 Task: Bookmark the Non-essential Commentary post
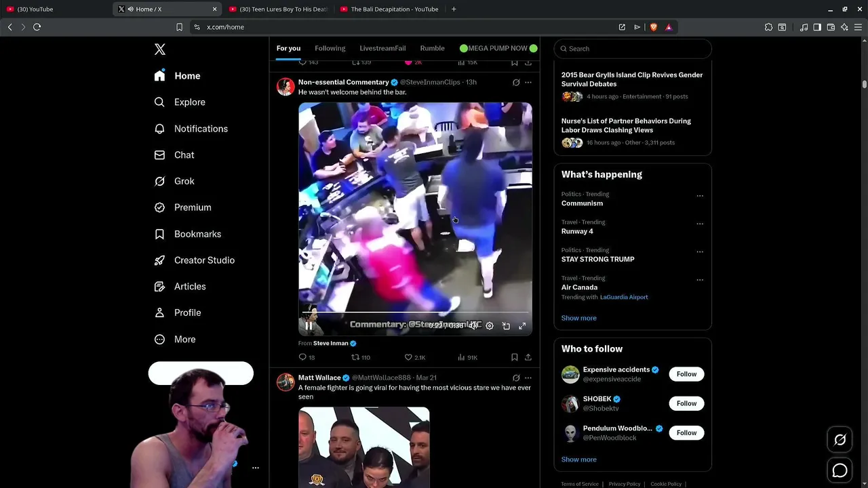(514, 357)
